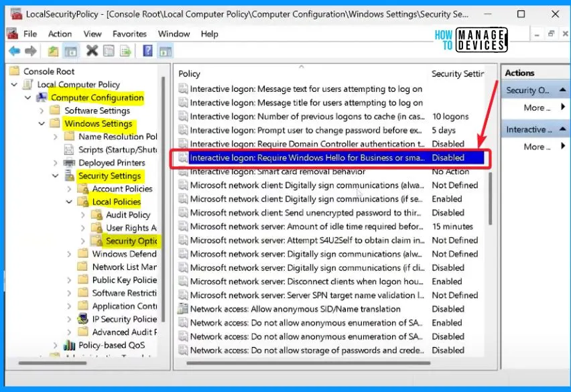Click the Local Computer Policy icon
This screenshot has width=571, height=392.
(x=27, y=84)
